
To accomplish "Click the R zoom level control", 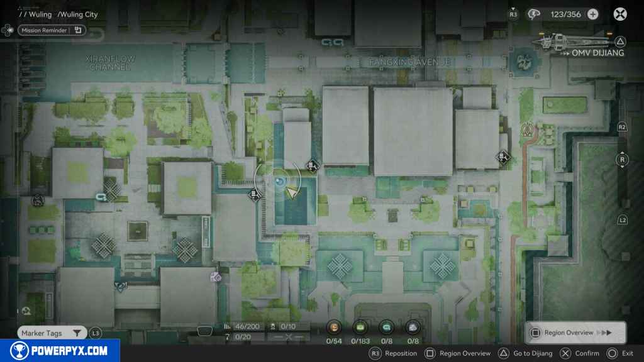I will (x=622, y=160).
